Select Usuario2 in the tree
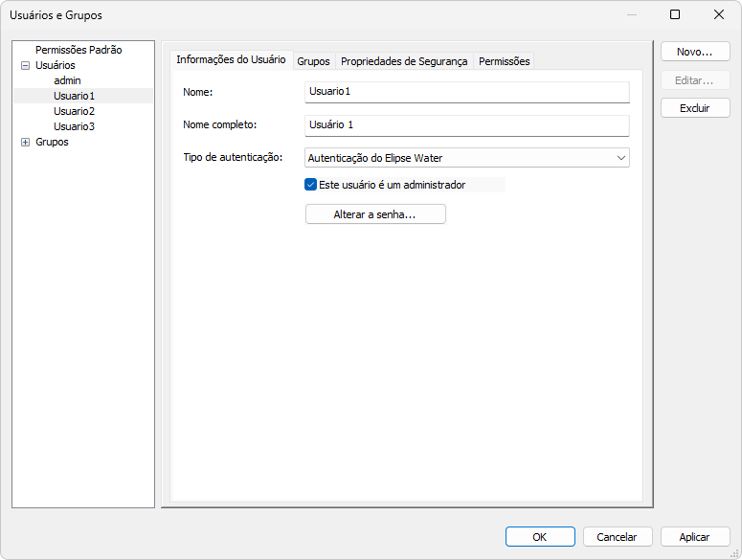742x560 pixels. [x=74, y=111]
